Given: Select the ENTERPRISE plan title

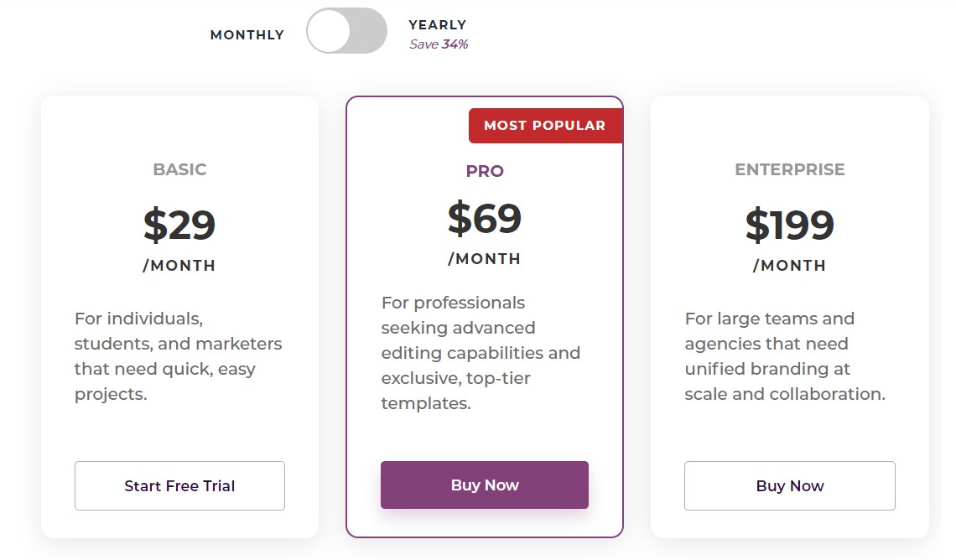Looking at the screenshot, I should [789, 169].
